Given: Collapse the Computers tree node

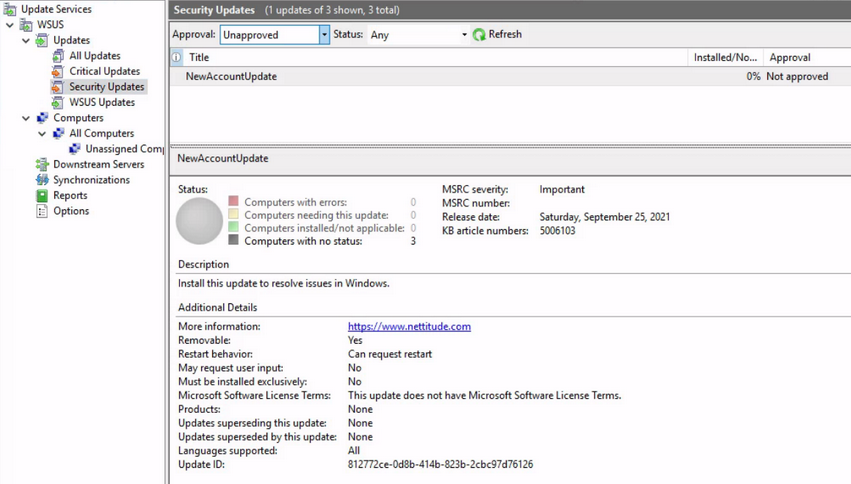Looking at the screenshot, I should point(26,118).
